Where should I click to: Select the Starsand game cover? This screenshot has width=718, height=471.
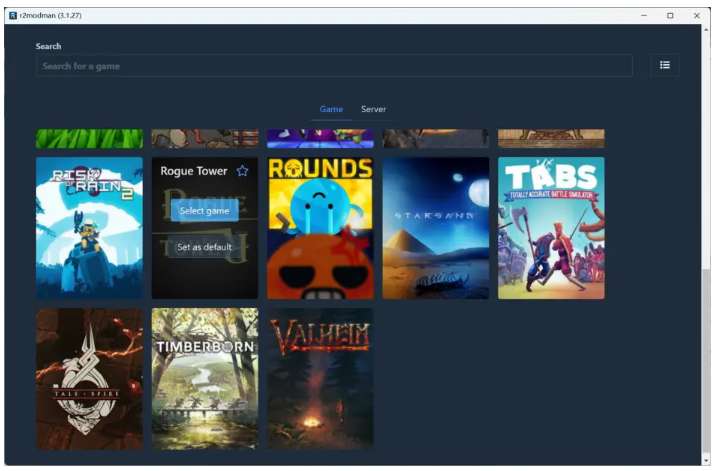point(435,228)
